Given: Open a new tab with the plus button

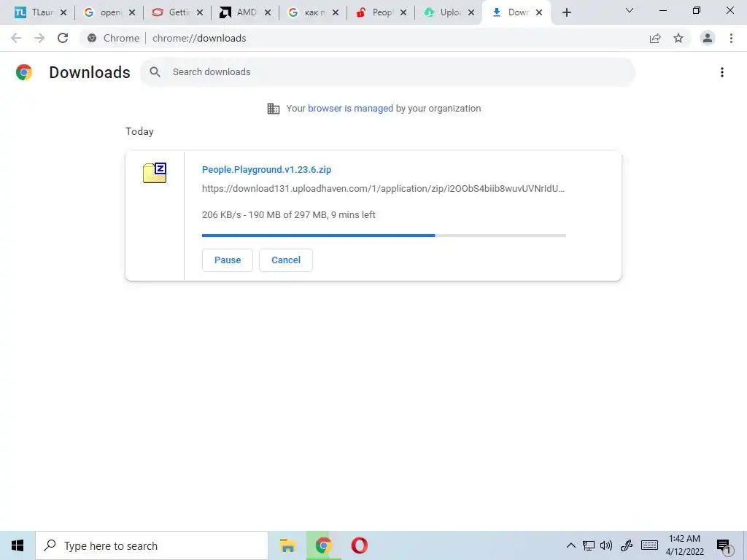Looking at the screenshot, I should pos(566,12).
